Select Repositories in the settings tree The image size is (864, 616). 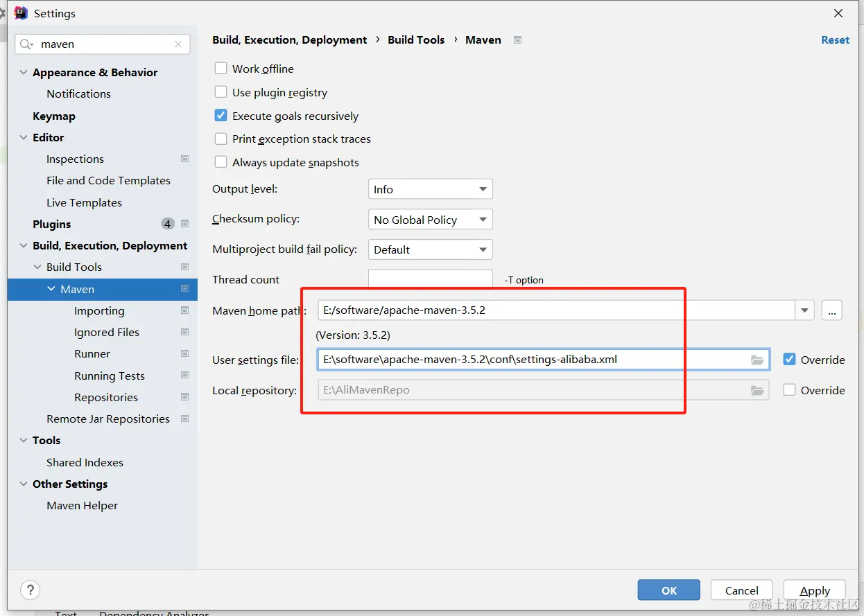(106, 397)
